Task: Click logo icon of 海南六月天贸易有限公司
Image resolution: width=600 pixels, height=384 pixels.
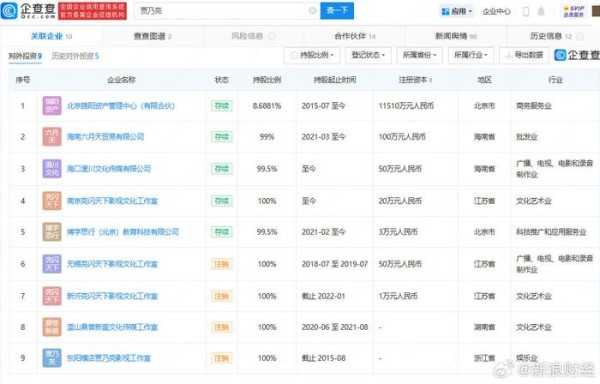Action: pos(52,137)
